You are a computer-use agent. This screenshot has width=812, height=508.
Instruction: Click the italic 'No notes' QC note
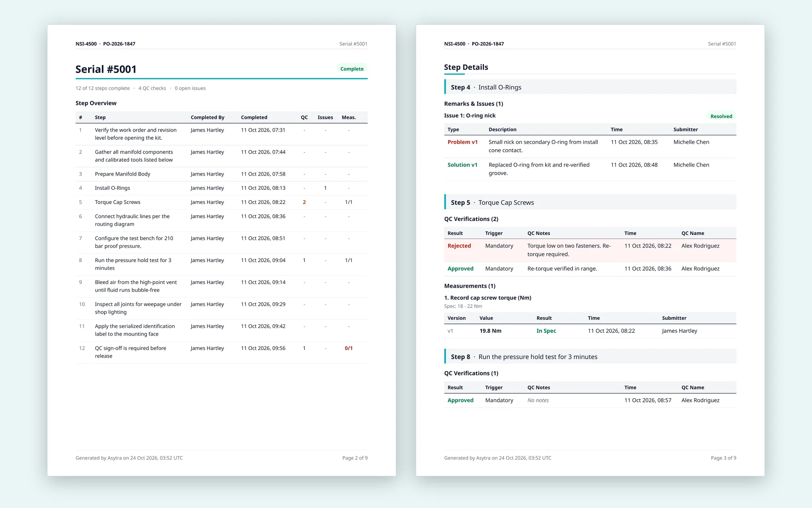(x=538, y=400)
